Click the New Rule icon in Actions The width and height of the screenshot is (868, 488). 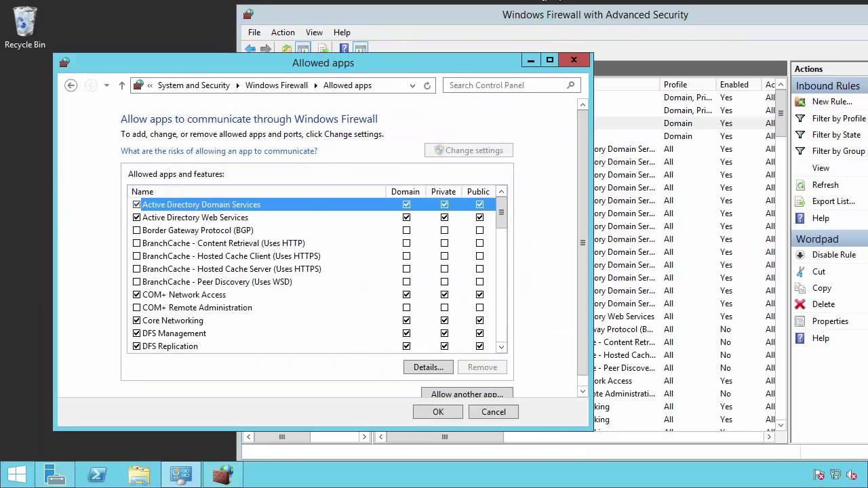800,102
